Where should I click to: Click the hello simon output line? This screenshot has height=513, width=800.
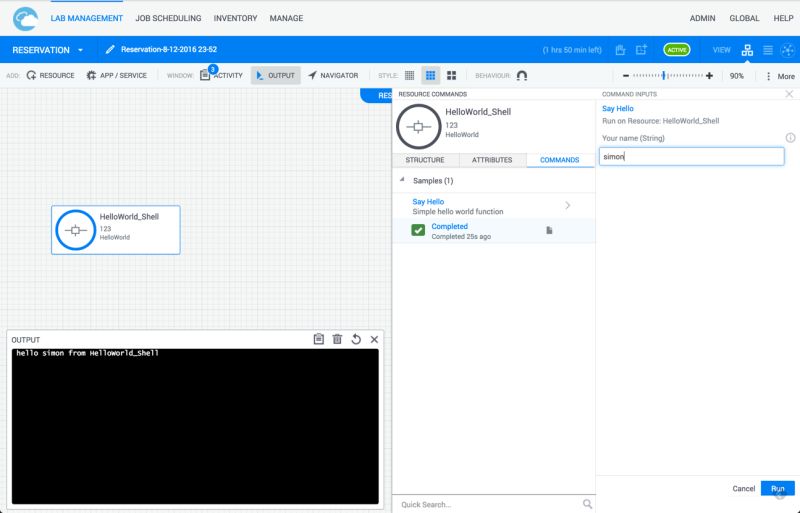pyautogui.click(x=87, y=353)
